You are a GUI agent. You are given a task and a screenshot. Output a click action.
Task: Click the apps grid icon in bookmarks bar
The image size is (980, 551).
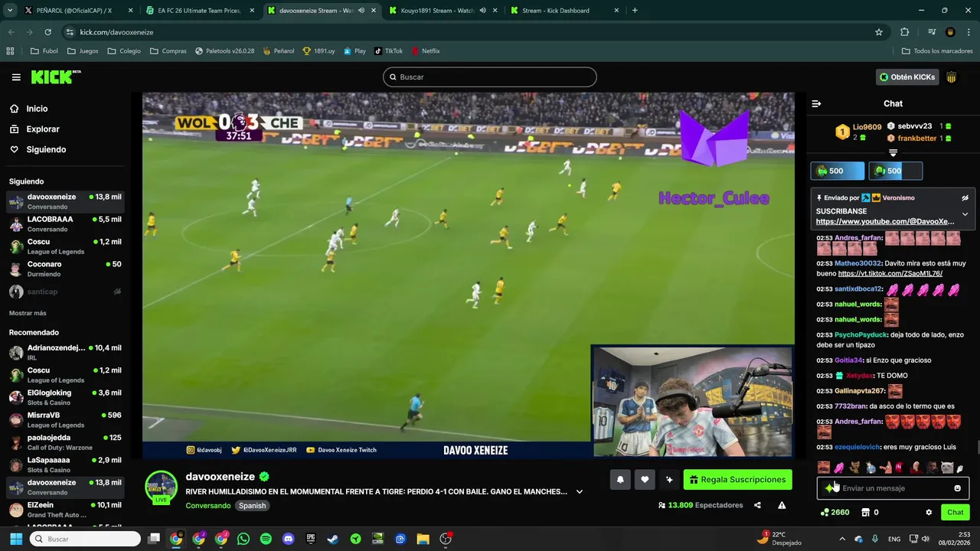(x=10, y=51)
